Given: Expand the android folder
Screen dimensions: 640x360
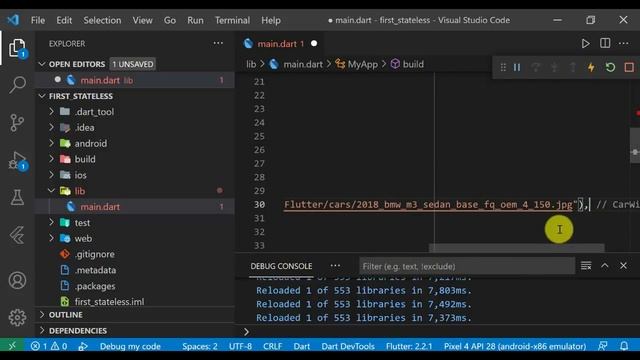Looking at the screenshot, I should point(51,143).
